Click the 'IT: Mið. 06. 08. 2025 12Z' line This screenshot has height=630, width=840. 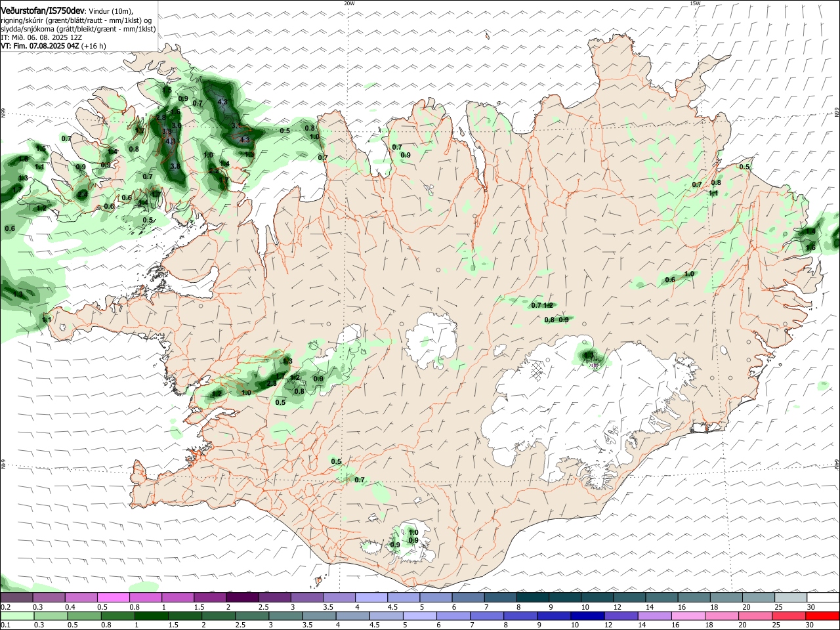[41, 37]
